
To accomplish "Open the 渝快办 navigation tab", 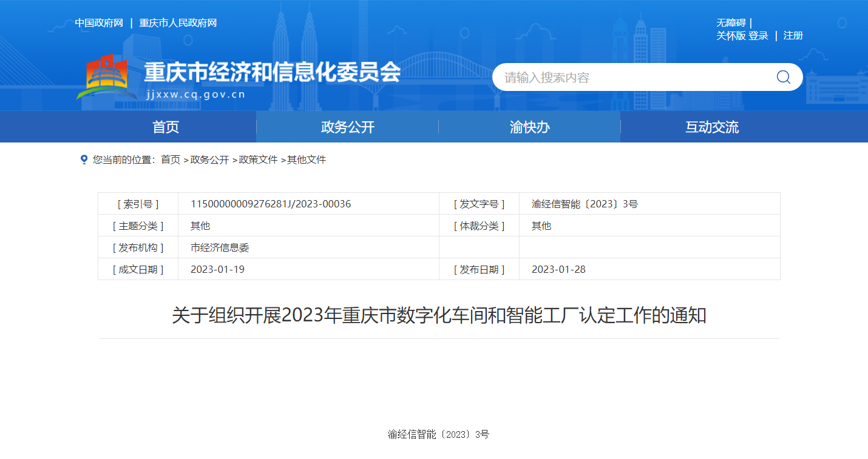I will pos(530,127).
